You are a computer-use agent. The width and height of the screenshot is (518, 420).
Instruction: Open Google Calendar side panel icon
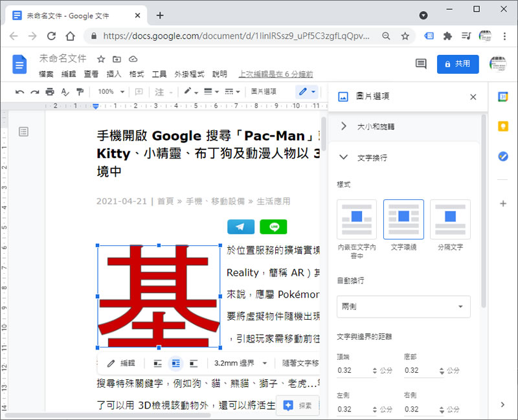503,96
